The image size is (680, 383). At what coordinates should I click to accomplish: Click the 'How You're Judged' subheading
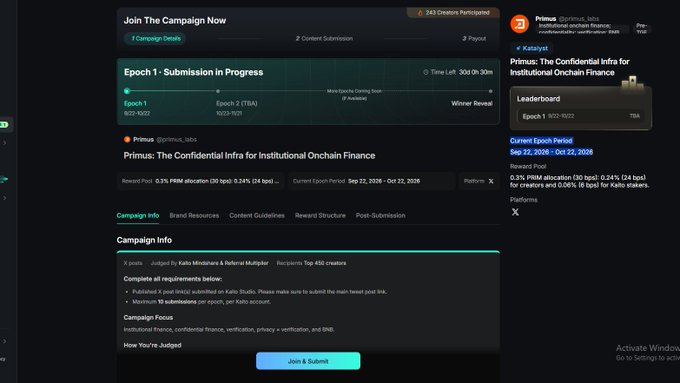152,345
